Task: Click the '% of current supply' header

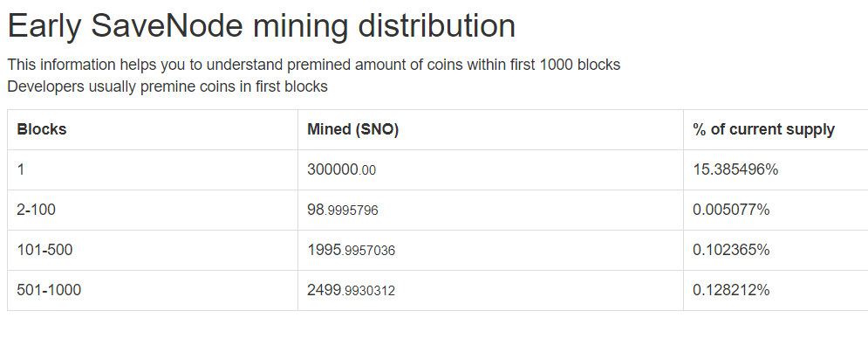Action: tap(763, 129)
